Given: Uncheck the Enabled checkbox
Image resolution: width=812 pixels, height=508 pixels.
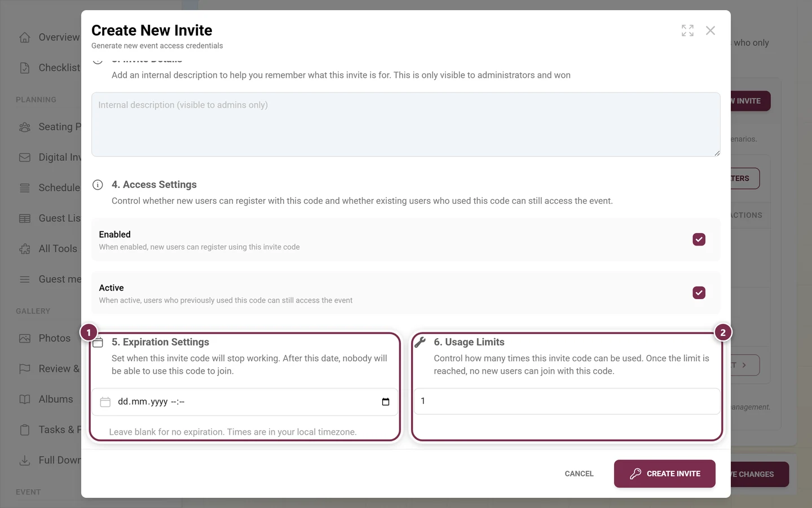Looking at the screenshot, I should [x=699, y=239].
